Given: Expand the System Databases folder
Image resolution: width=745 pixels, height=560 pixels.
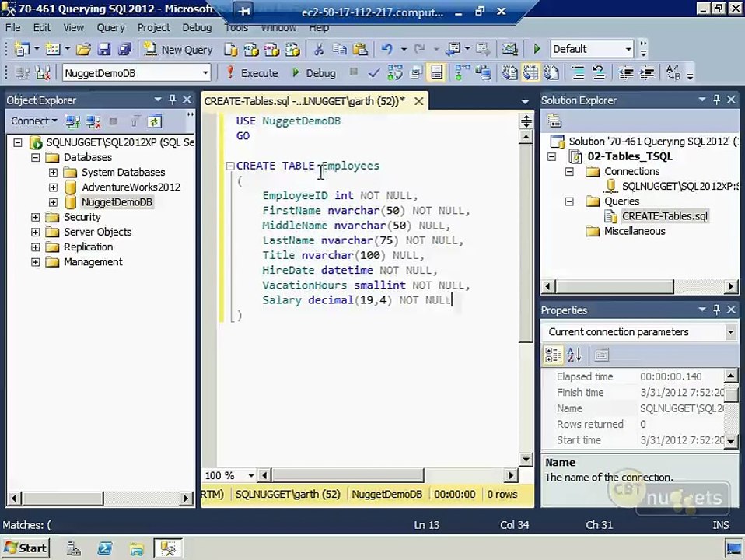Looking at the screenshot, I should click(53, 172).
